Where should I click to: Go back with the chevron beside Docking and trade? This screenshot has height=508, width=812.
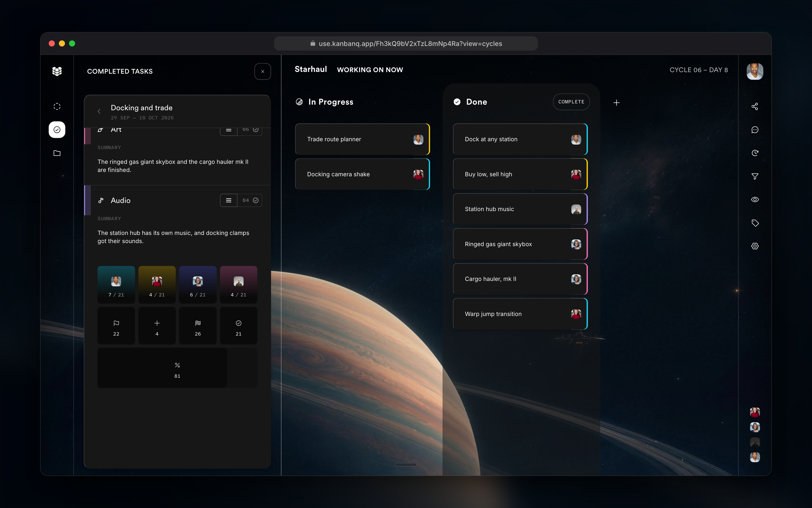[99, 112]
